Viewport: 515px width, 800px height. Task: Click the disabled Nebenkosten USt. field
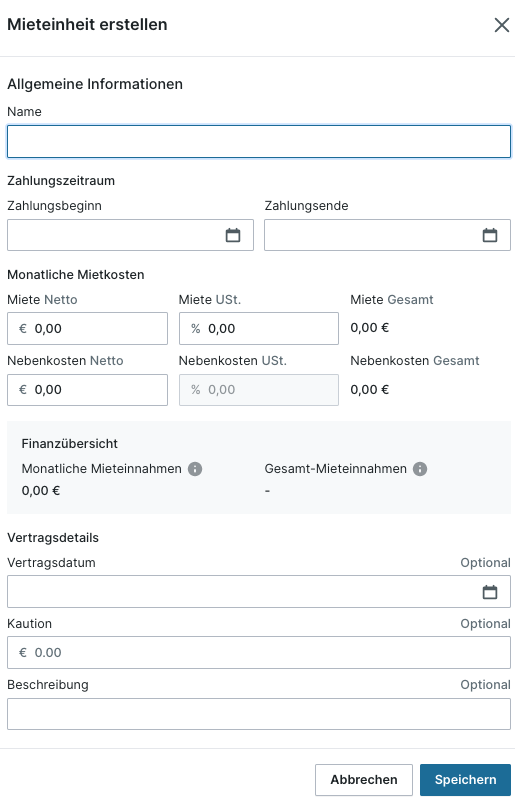click(259, 390)
